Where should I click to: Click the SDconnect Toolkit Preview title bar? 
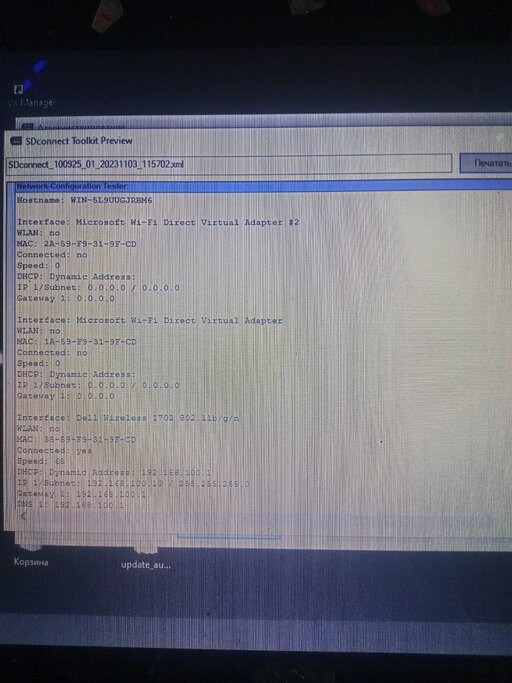(258, 141)
